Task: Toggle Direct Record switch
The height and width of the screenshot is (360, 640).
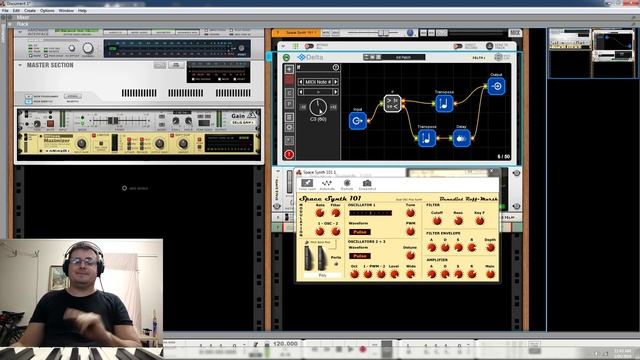Action: pos(458,46)
